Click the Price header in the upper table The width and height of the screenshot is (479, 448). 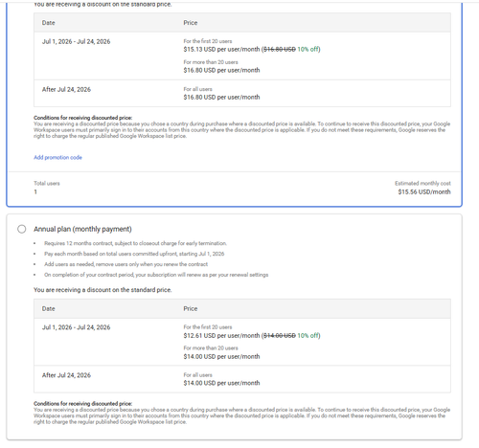tap(191, 23)
